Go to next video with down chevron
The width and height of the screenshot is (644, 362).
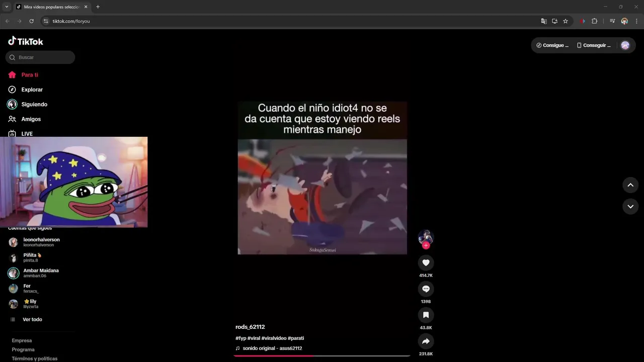click(630, 206)
